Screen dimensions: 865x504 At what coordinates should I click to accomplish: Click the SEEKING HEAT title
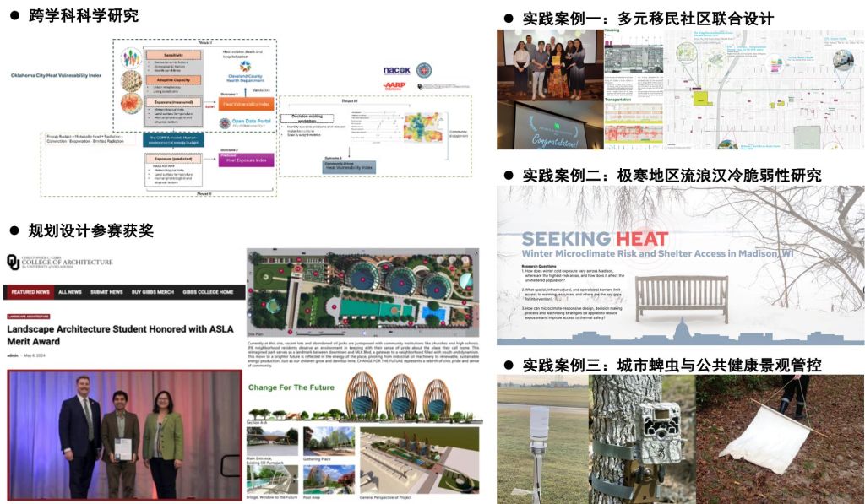coord(595,239)
